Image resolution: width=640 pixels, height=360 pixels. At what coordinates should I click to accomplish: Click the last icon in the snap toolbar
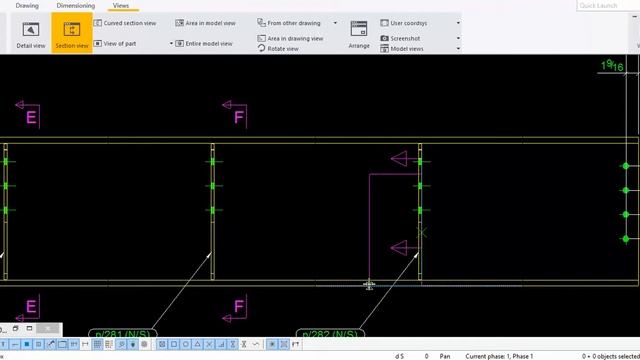click(296, 344)
